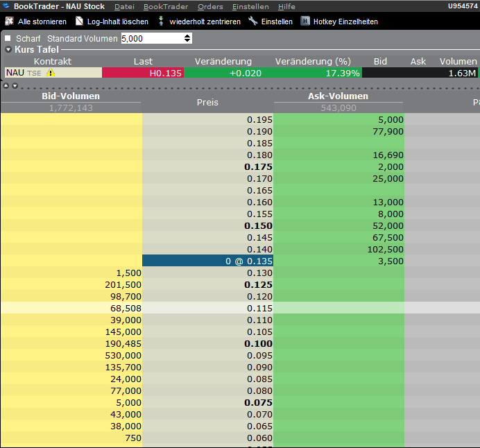This screenshot has width=480, height=448.
Task: Click the Einstellen wrench icon
Action: [253, 21]
